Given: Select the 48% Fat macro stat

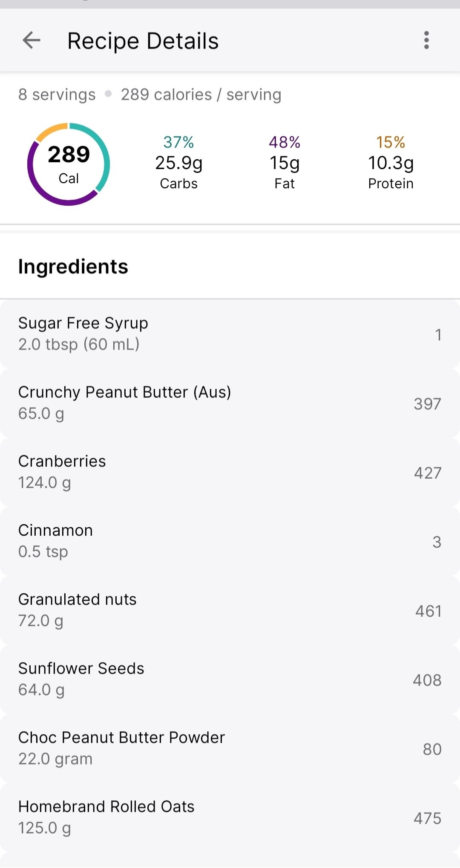Looking at the screenshot, I should [x=285, y=162].
